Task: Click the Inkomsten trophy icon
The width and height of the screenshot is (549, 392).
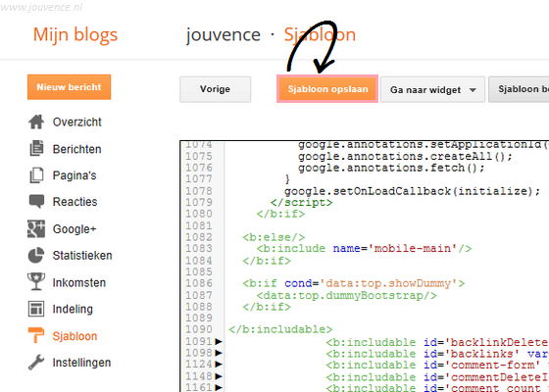Action: [x=36, y=282]
